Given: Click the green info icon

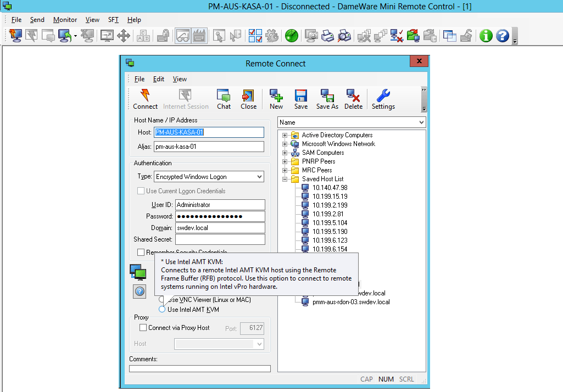Looking at the screenshot, I should (486, 36).
